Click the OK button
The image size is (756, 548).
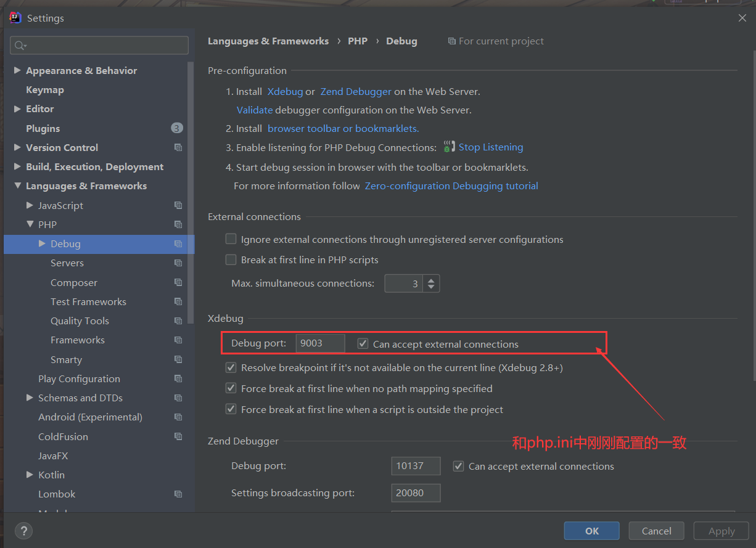point(592,531)
